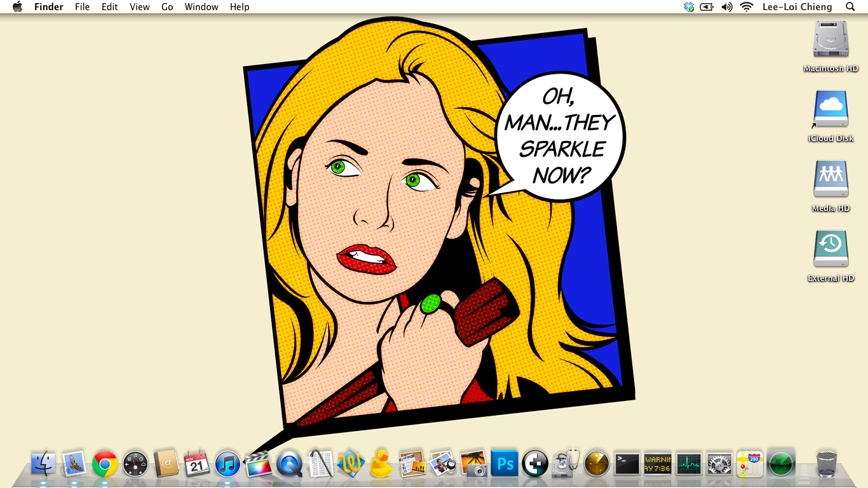Open Maps from the Dock
The image size is (868, 488).
tap(750, 464)
